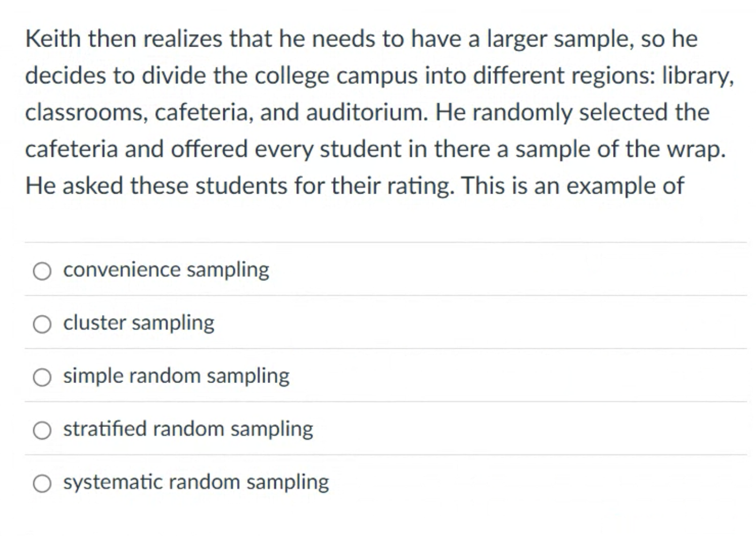Click the simple random sampling answer label
This screenshot has width=756, height=536.
176,376
